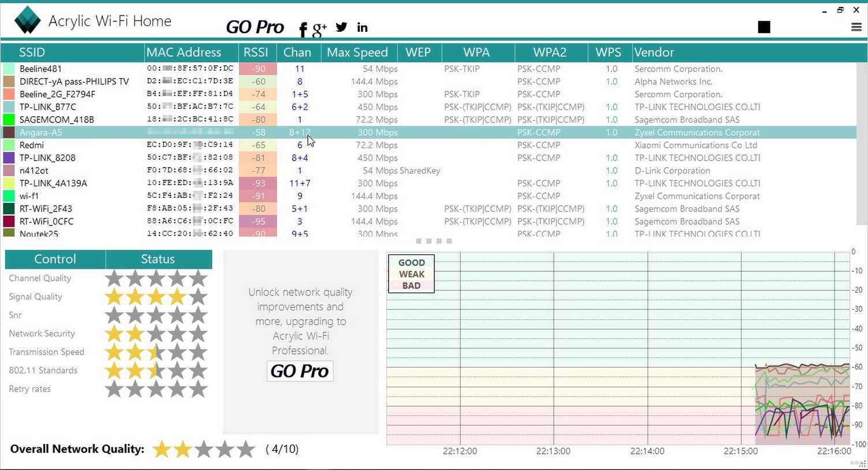Screen dimensions: 868x470
Task: Select the Angara-A5 network name
Action: [40, 132]
